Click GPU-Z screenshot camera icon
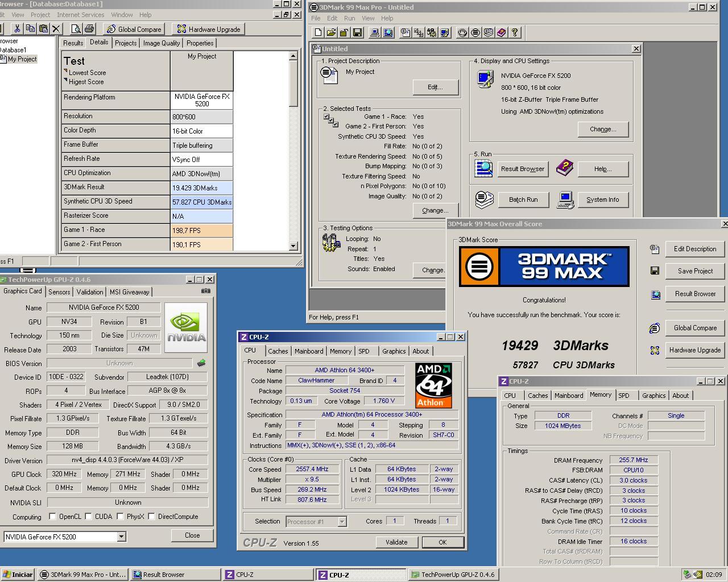 tap(205, 291)
